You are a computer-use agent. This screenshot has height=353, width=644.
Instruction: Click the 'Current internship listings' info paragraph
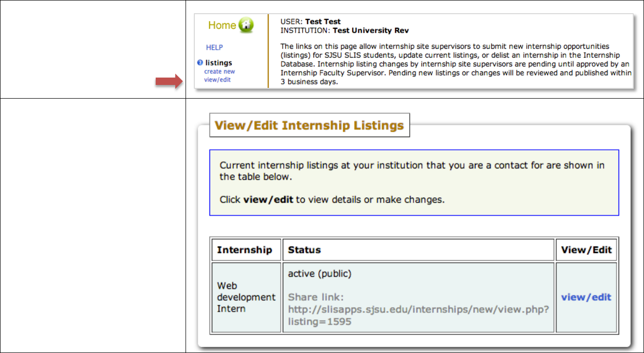point(412,170)
